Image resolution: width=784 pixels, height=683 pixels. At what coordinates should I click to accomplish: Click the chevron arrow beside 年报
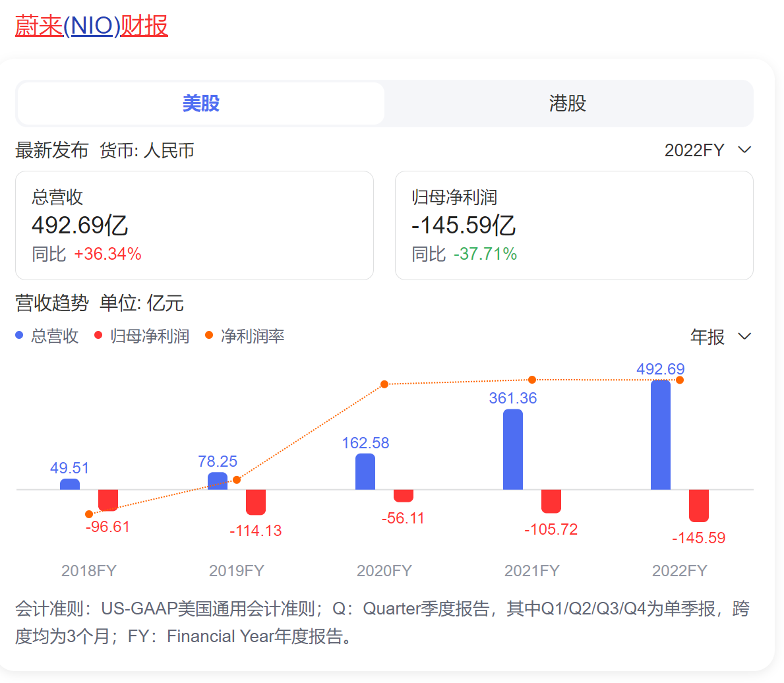(x=744, y=337)
